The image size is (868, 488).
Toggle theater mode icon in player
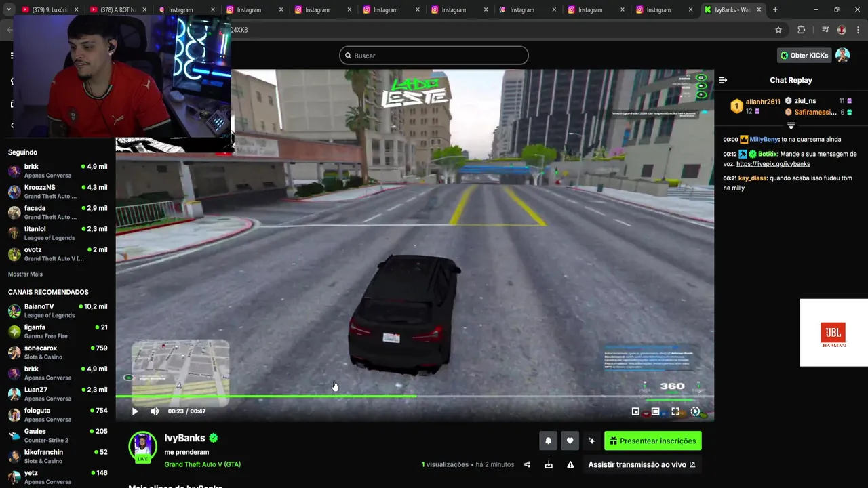click(655, 411)
